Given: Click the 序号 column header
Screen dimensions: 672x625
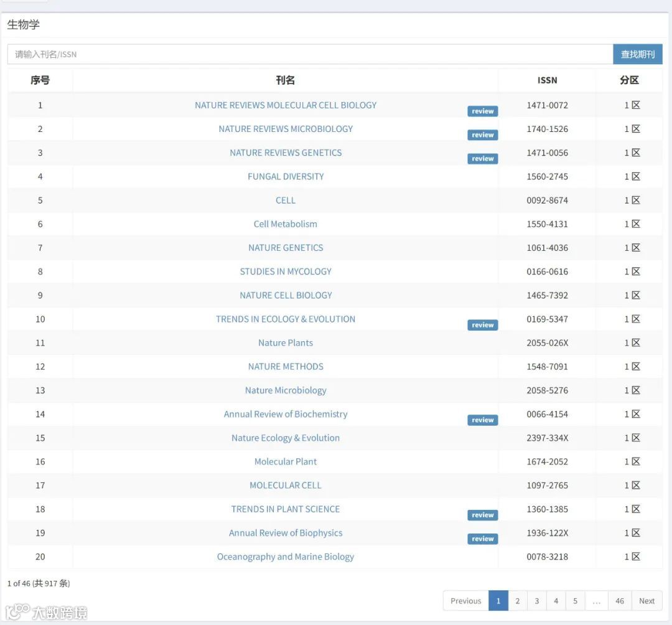Looking at the screenshot, I should [40, 80].
